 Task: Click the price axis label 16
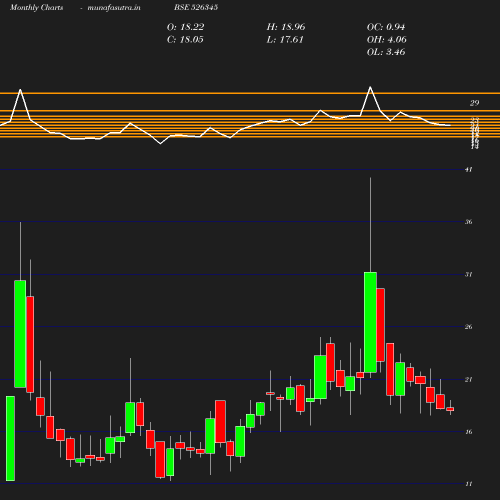tap(469, 432)
